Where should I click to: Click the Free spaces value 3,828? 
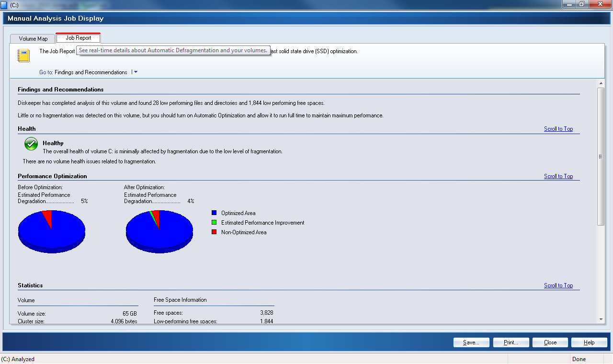266,313
